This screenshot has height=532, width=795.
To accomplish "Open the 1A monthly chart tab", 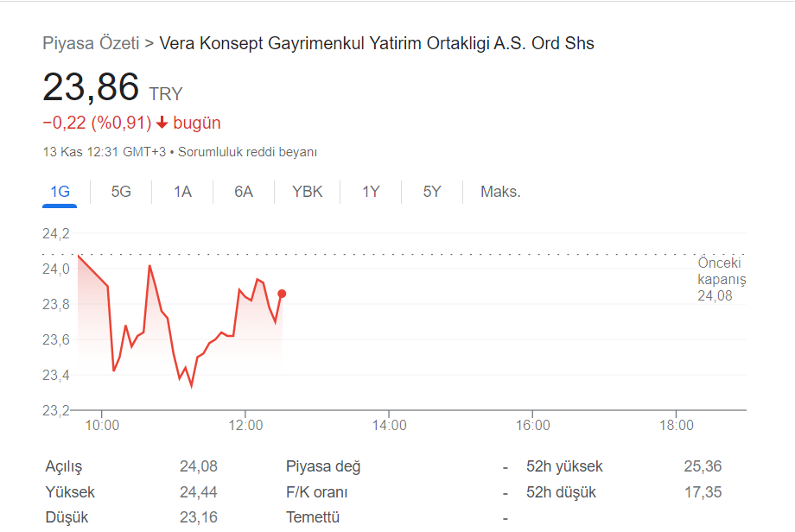I will 182,192.
